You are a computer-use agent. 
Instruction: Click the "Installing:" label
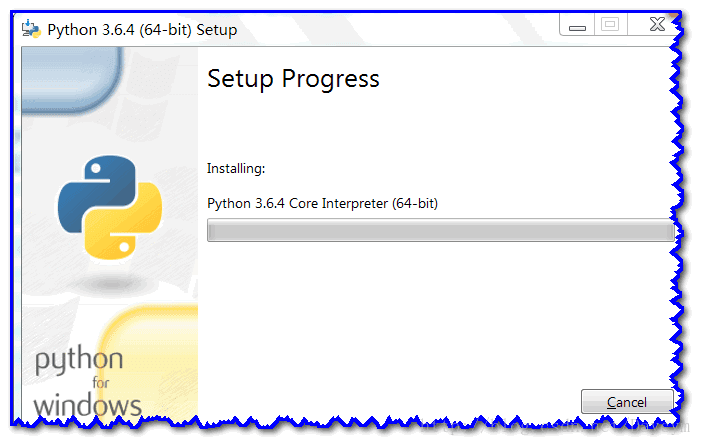coord(236,168)
